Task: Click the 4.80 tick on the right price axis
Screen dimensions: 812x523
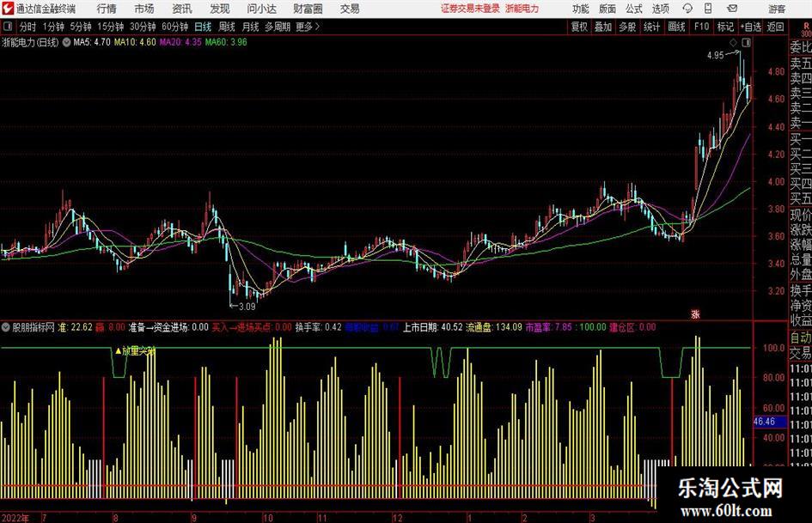Action: pyautogui.click(x=776, y=71)
